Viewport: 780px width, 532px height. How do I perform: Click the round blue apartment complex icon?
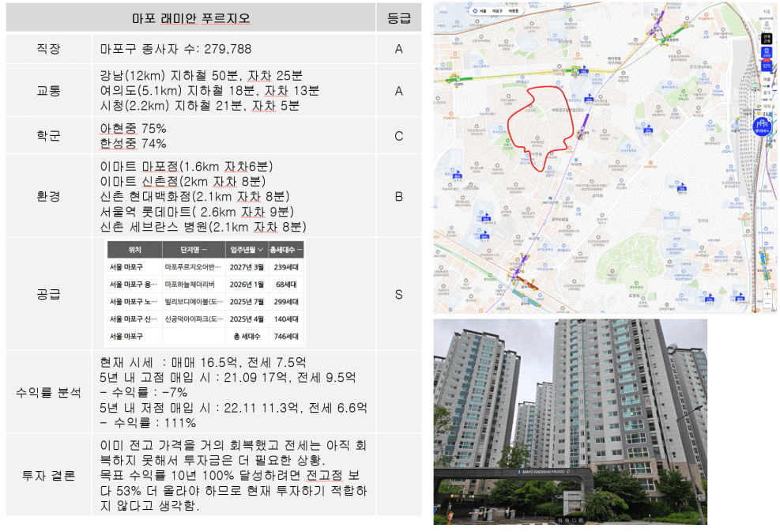pyautogui.click(x=762, y=126)
